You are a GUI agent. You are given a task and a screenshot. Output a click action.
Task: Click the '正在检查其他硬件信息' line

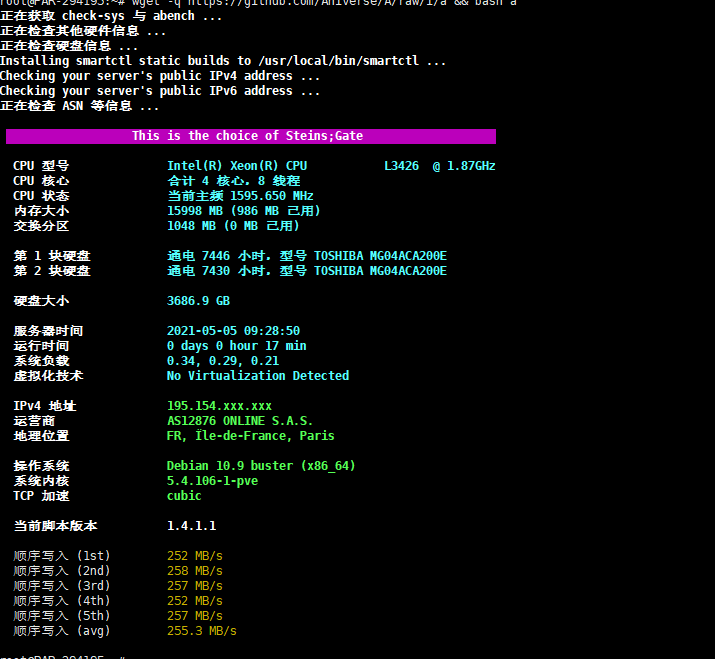click(x=83, y=31)
